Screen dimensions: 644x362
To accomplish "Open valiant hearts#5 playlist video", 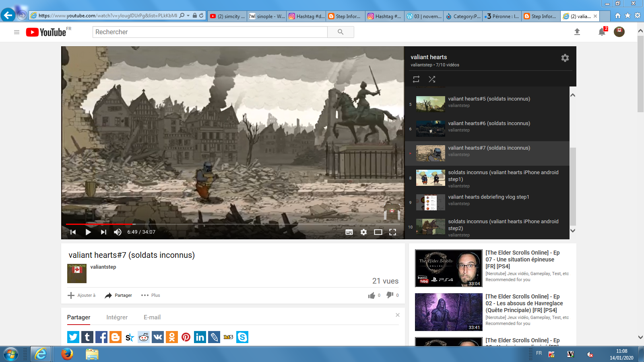I will point(487,104).
